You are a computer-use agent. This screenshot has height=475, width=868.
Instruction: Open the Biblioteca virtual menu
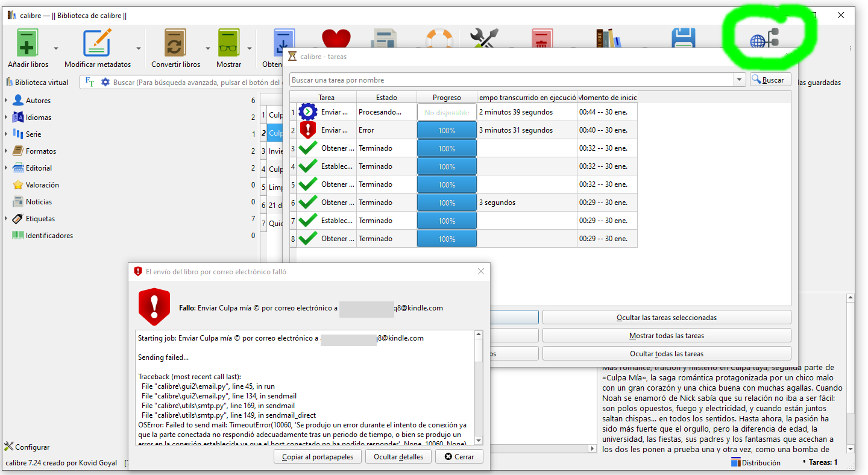37,82
